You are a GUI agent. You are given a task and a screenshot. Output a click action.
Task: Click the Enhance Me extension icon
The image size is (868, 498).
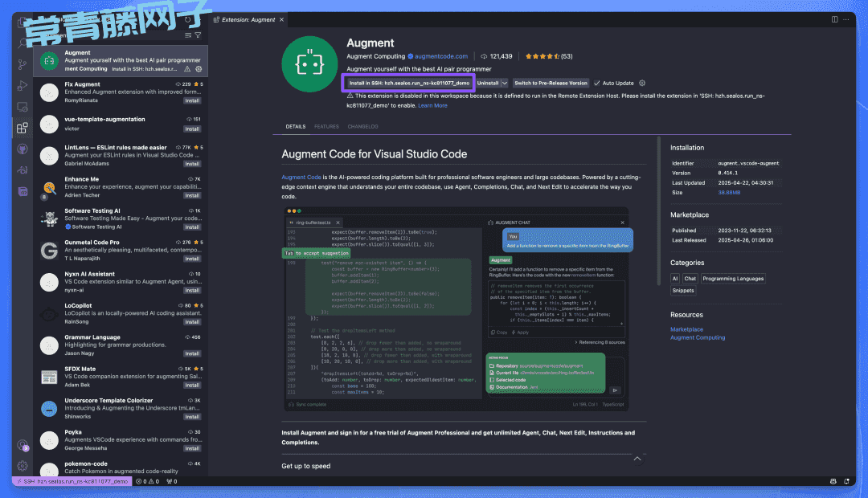(x=49, y=188)
